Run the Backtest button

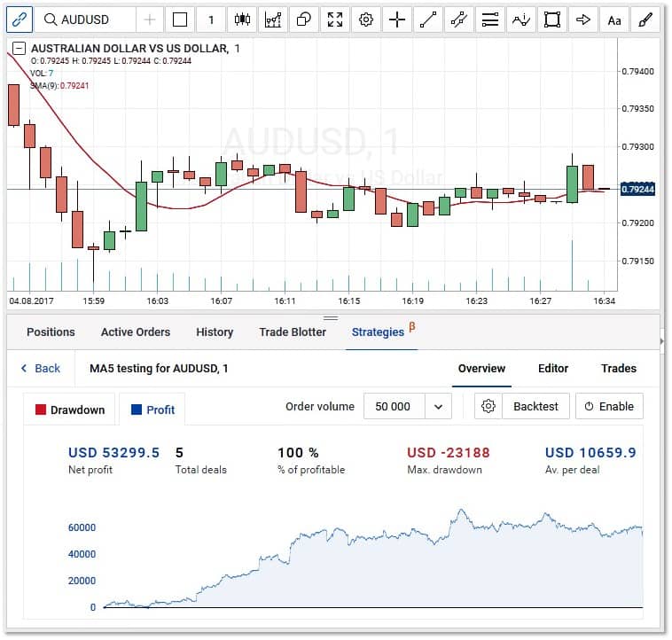pyautogui.click(x=535, y=406)
